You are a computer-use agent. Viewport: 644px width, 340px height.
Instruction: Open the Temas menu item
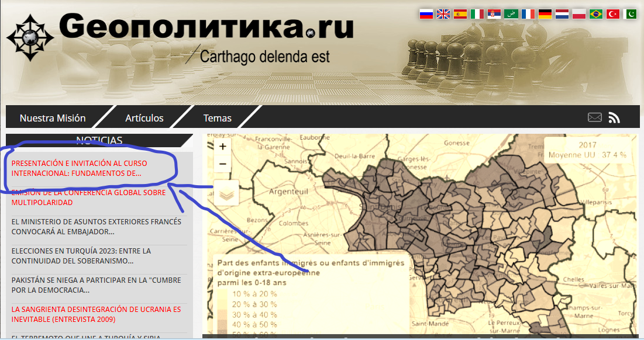217,118
